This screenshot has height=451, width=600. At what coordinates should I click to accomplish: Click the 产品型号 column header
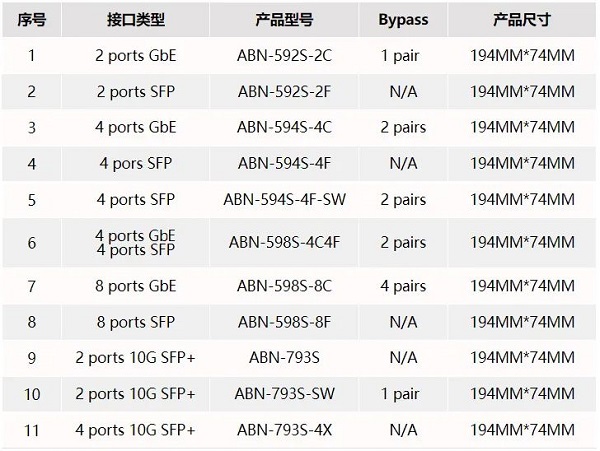pos(284,20)
